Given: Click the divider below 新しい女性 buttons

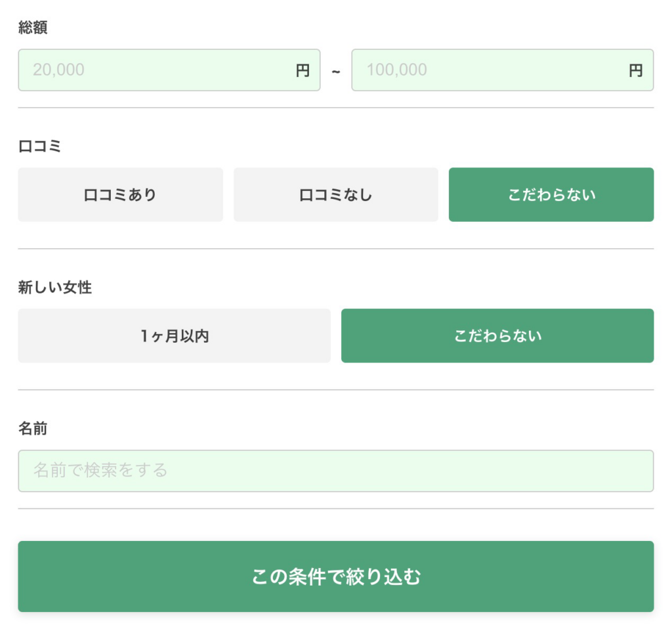Looking at the screenshot, I should pyautogui.click(x=336, y=390).
